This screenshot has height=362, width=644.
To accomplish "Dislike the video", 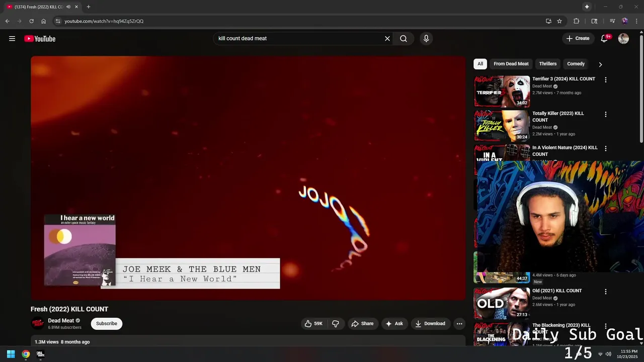I will 336,324.
